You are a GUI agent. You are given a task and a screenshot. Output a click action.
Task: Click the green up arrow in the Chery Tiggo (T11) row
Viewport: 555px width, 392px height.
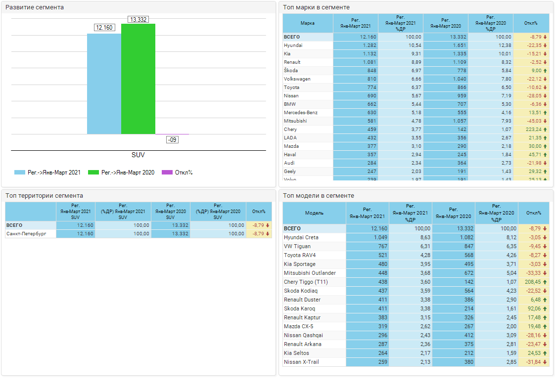[545, 282]
